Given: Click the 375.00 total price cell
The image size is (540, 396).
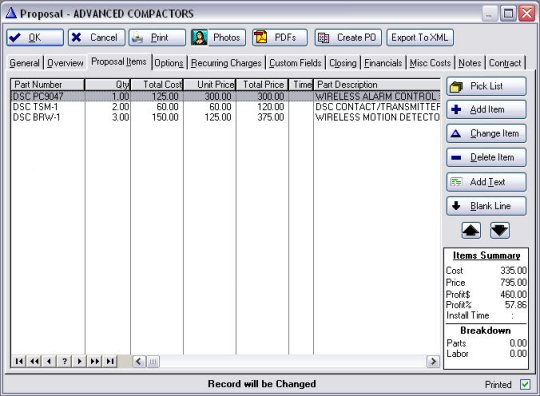Looking at the screenshot, I should [x=271, y=117].
